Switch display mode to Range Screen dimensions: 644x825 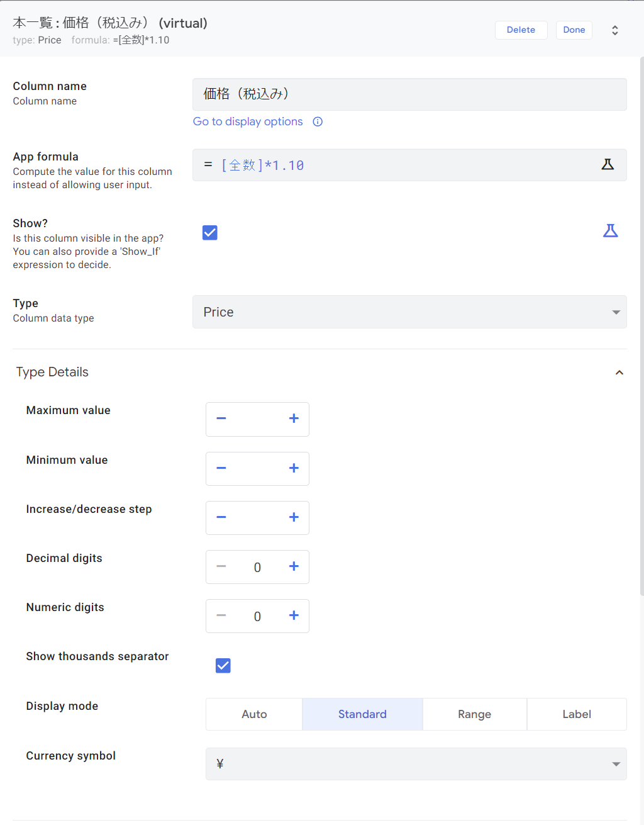pos(474,714)
